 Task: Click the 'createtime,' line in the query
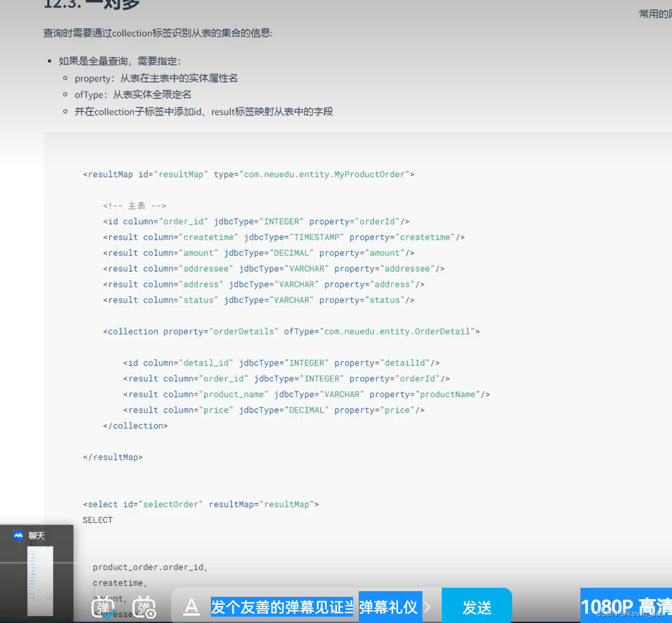[119, 583]
